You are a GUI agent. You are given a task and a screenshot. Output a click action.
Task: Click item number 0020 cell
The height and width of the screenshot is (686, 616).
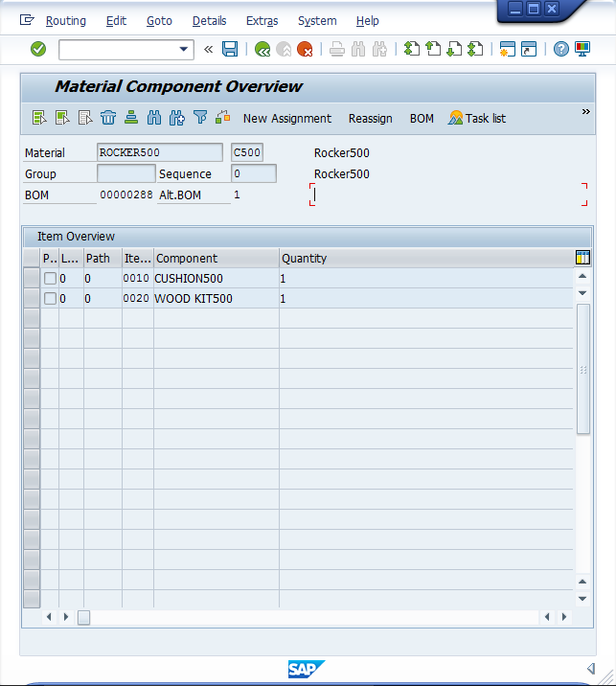pos(137,298)
